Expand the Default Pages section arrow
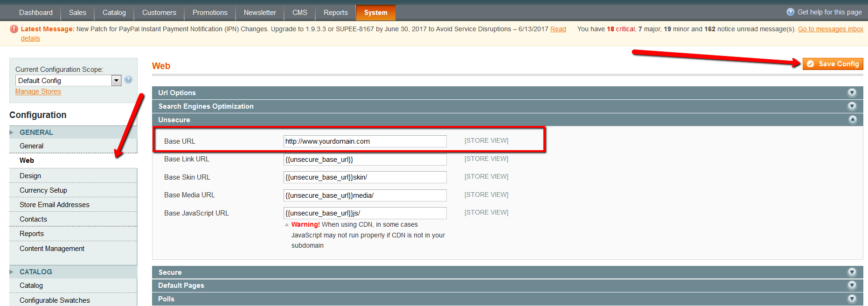 [x=852, y=285]
